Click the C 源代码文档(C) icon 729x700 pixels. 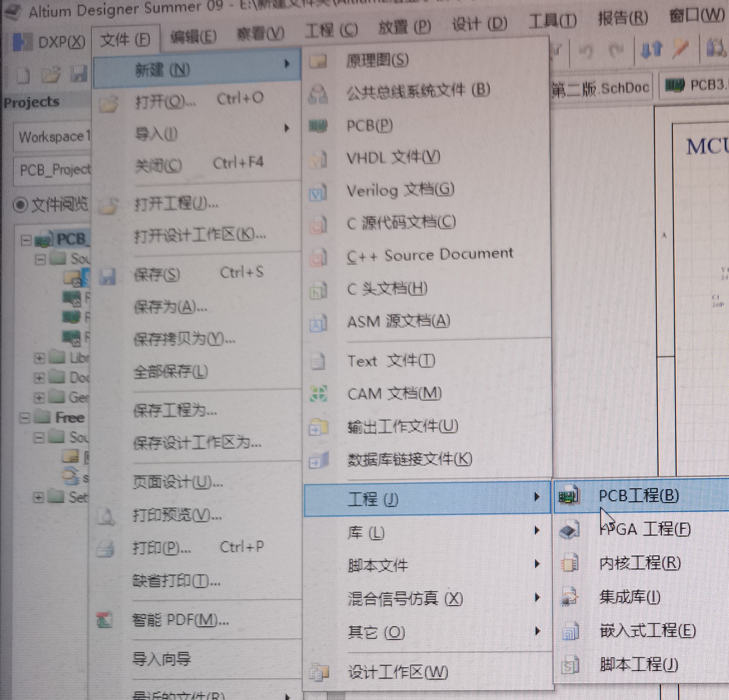pos(318,225)
